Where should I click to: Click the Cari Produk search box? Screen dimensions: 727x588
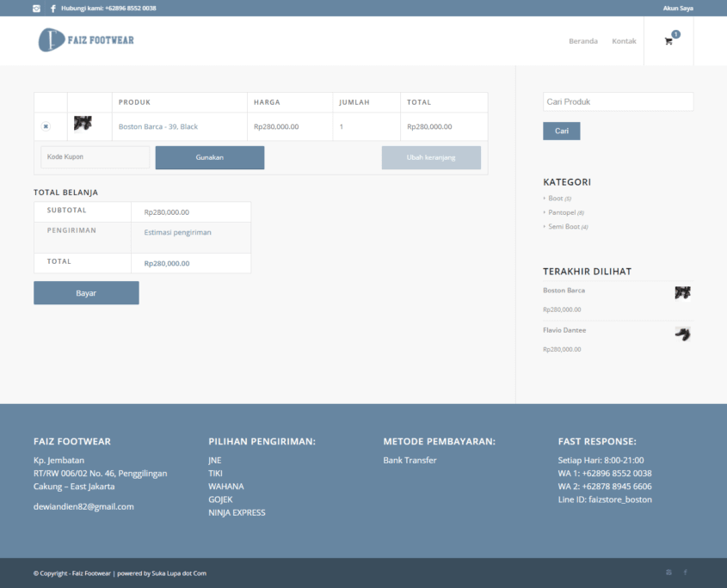618,101
